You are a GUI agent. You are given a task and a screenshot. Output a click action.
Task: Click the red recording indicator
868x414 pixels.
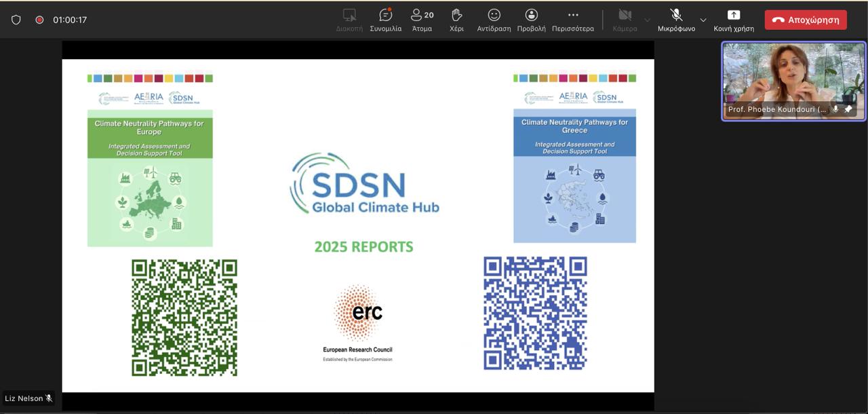coord(39,20)
